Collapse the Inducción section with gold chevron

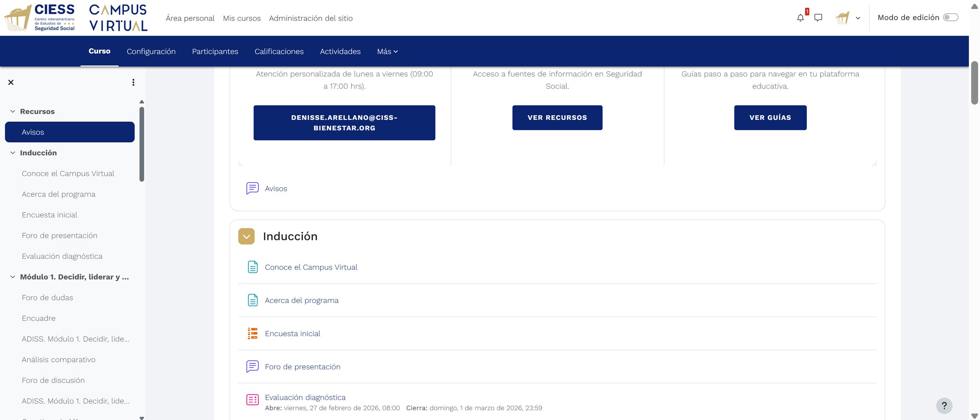pyautogui.click(x=246, y=236)
